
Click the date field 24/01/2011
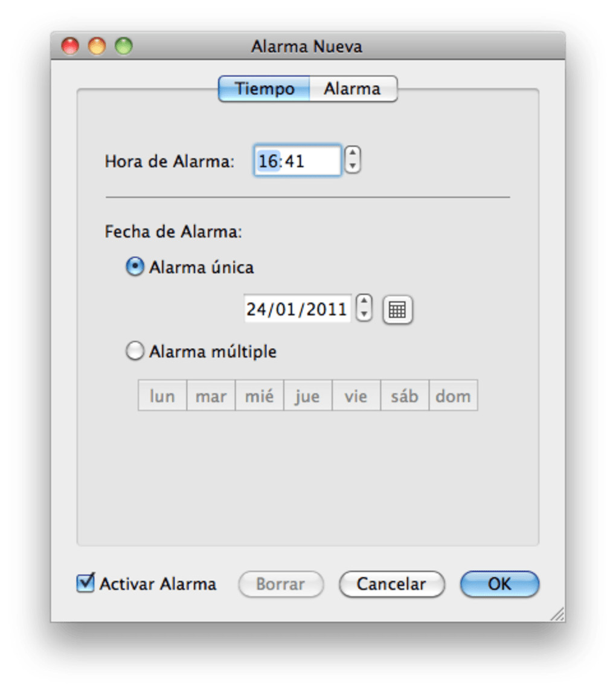[x=297, y=309]
